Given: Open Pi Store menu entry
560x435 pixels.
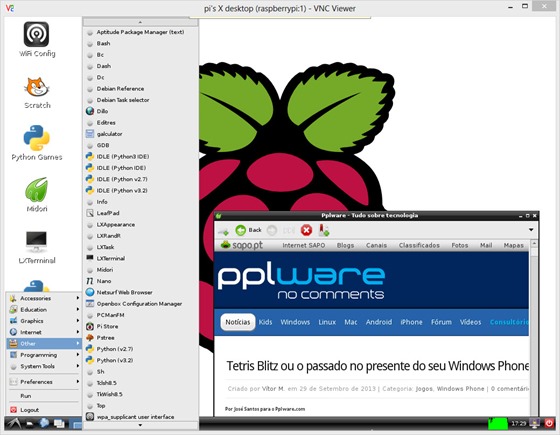Looking at the screenshot, I should pyautogui.click(x=140, y=326).
